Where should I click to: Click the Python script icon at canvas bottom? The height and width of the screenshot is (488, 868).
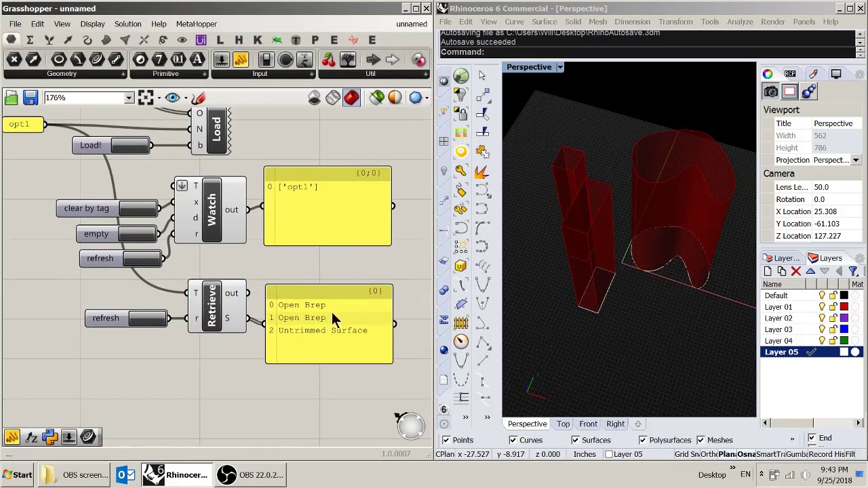(x=50, y=437)
